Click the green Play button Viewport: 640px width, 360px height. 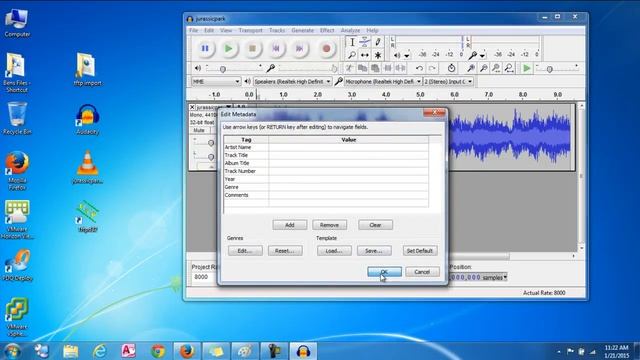(x=229, y=49)
